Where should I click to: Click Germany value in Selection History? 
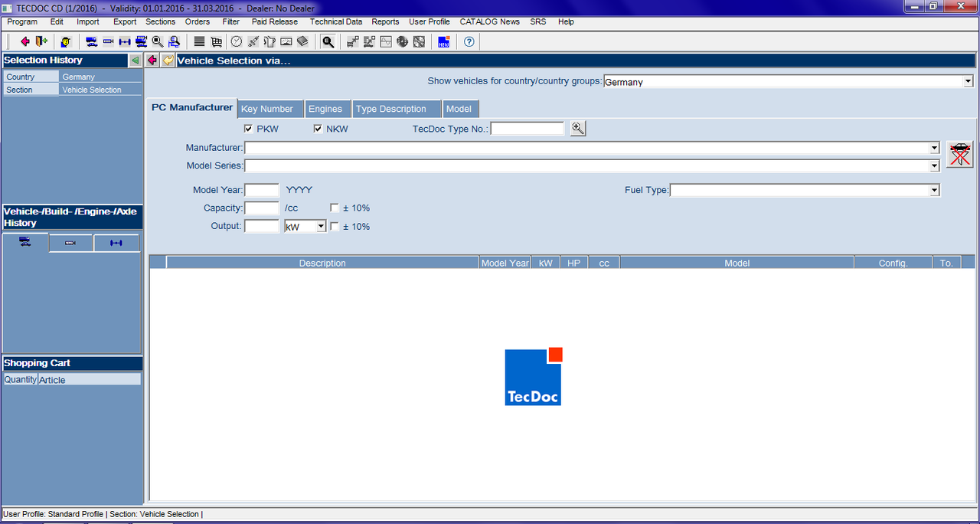point(100,77)
